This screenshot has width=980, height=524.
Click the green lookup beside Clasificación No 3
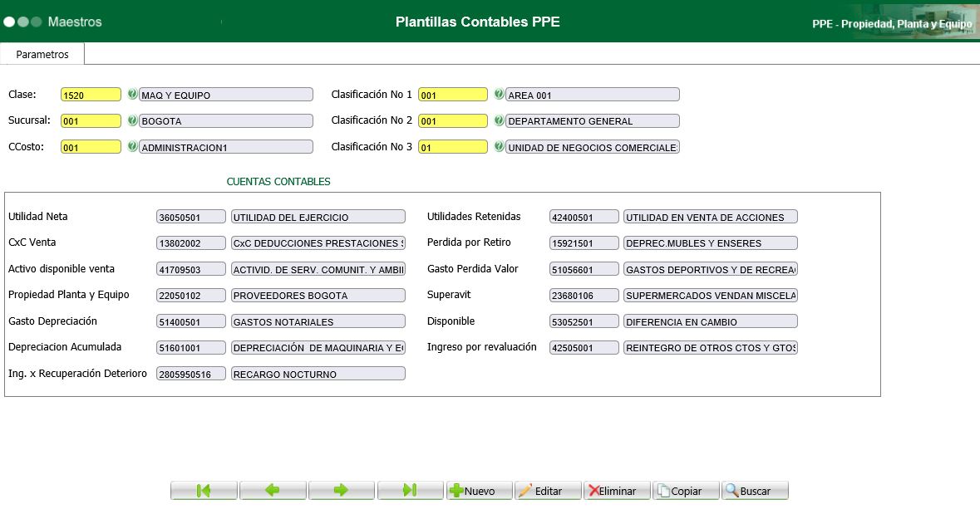(x=497, y=146)
